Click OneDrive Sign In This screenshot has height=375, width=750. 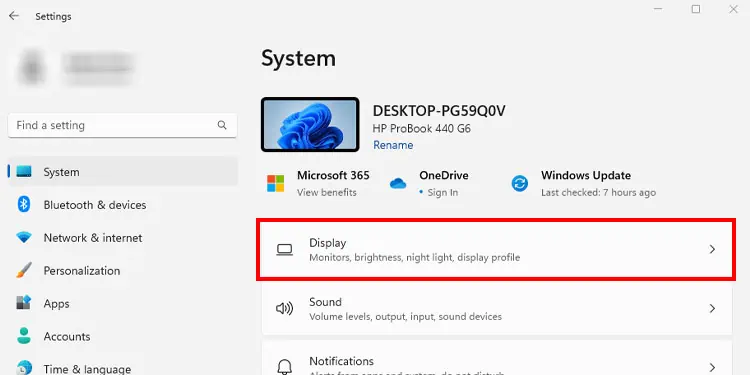click(x=443, y=192)
